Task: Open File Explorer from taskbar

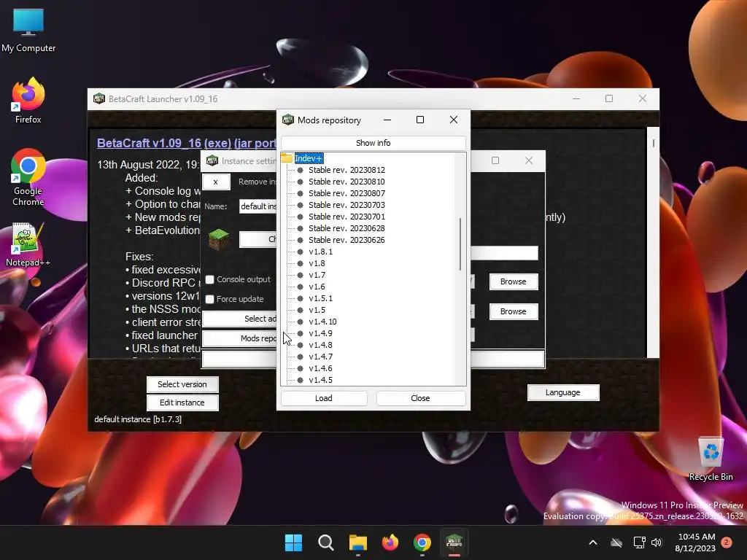Action: [x=357, y=542]
